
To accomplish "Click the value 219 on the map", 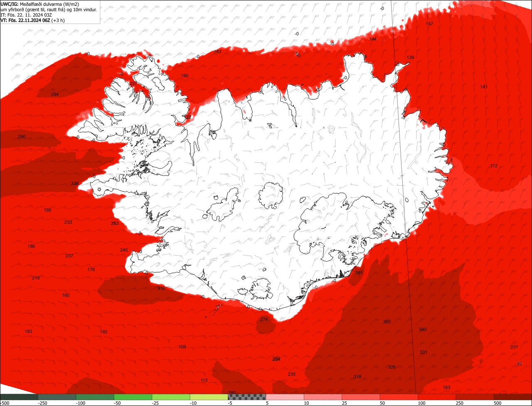I will 36,278.
